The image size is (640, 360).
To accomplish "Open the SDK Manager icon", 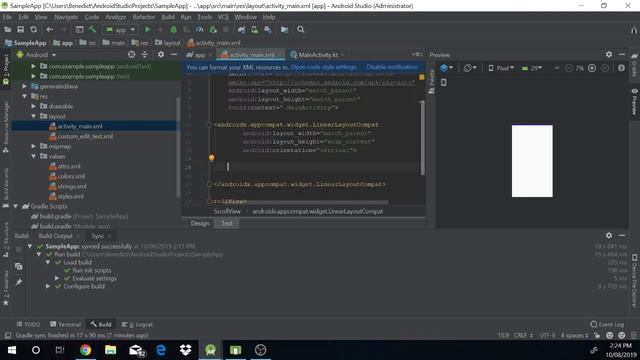I will (268, 30).
